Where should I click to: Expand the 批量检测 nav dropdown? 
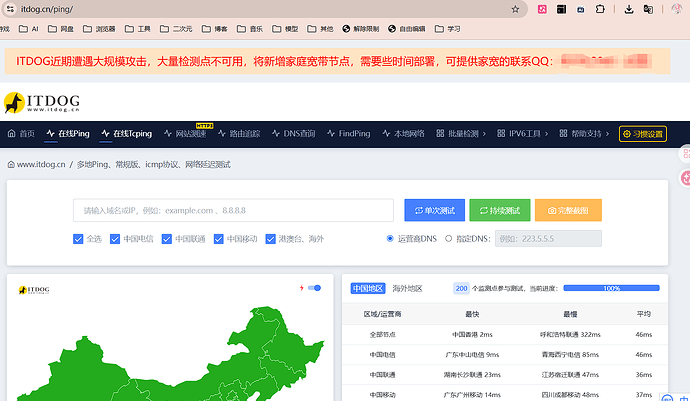461,134
